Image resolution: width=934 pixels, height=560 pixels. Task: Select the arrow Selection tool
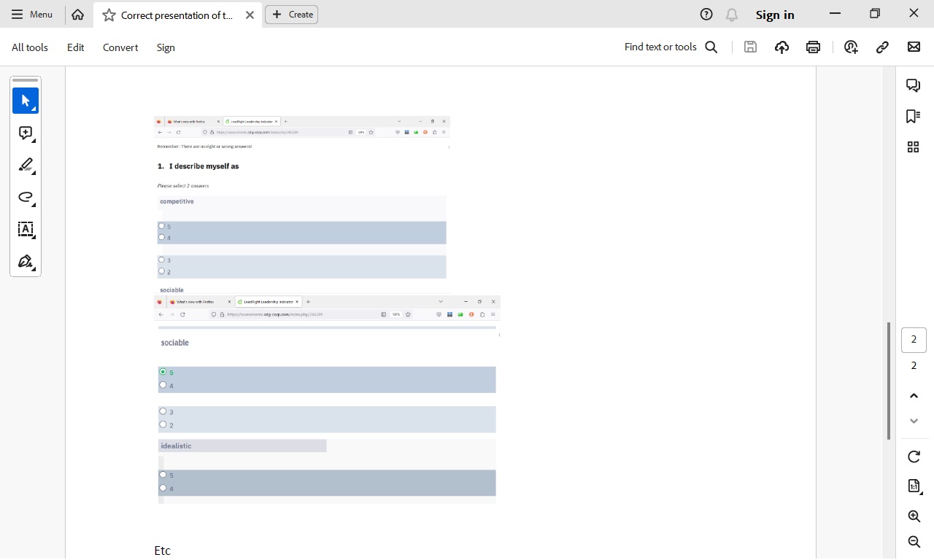[26, 101]
